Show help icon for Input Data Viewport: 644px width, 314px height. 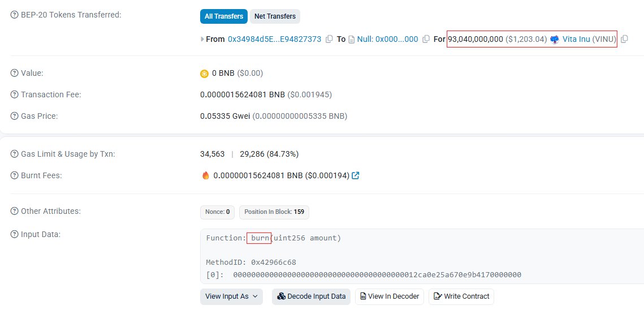pos(14,234)
